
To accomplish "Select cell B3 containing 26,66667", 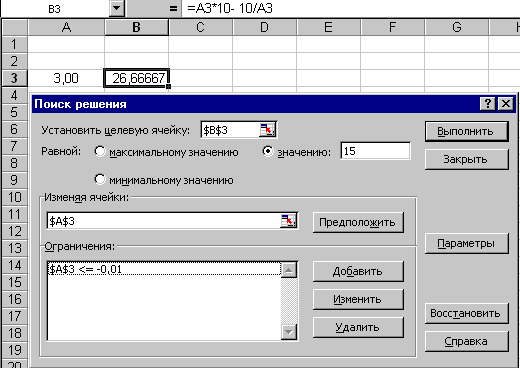I will pos(137,78).
